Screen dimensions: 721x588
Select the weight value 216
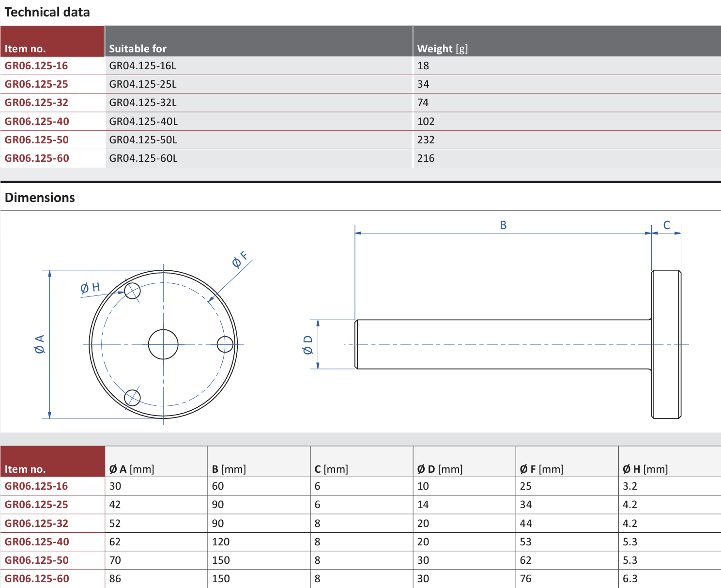pos(426,158)
